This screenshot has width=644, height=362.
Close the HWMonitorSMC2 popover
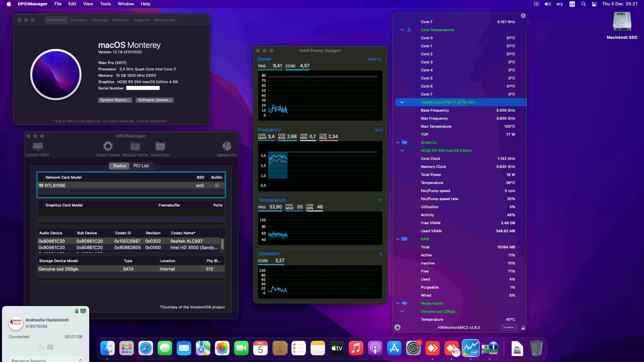coord(523,16)
